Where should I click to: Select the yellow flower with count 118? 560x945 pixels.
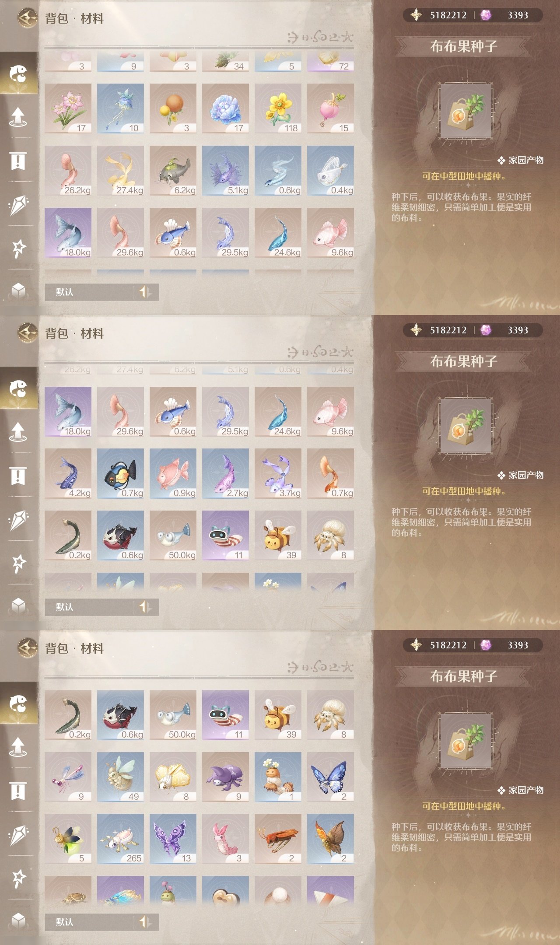coord(278,108)
